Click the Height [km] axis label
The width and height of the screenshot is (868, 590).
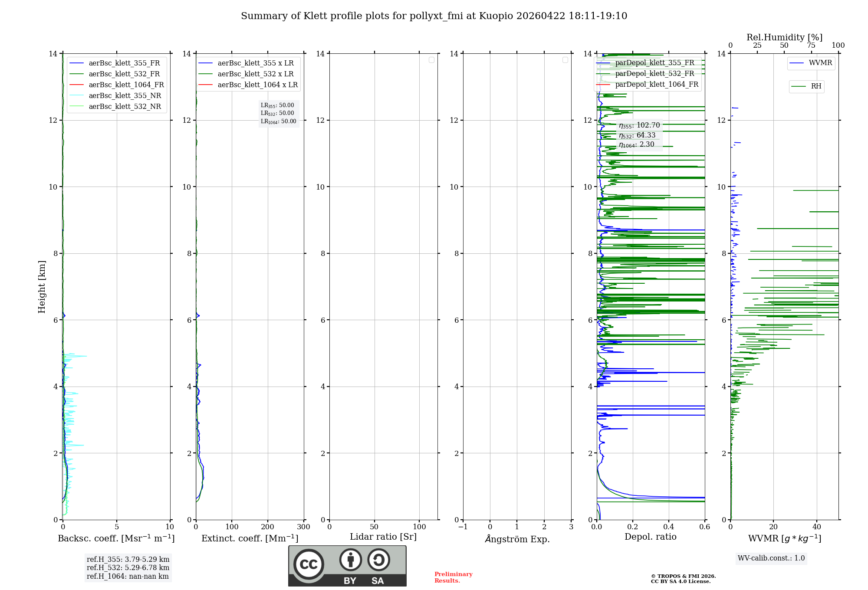click(42, 286)
